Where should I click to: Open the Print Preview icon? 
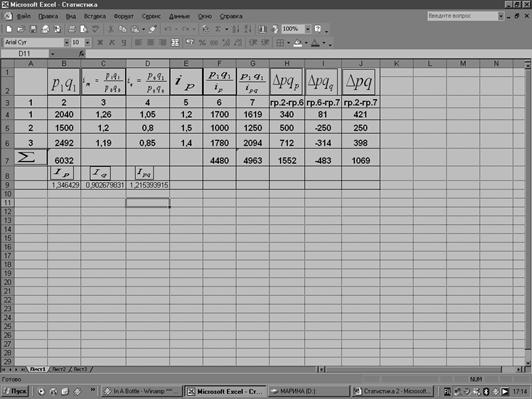83,29
